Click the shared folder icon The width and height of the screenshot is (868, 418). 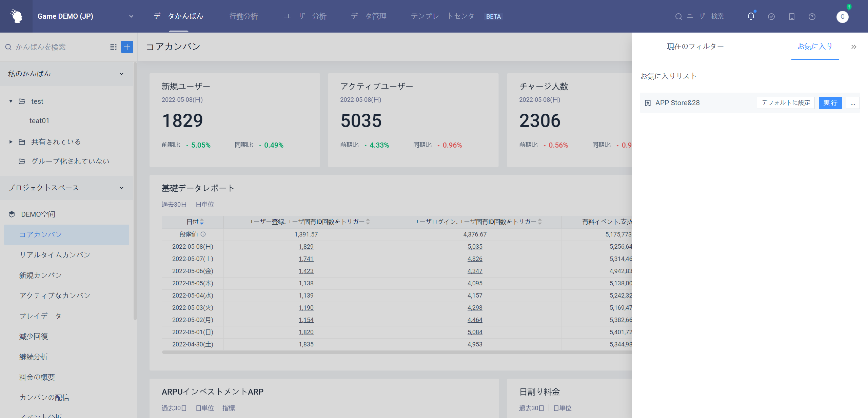[22, 142]
